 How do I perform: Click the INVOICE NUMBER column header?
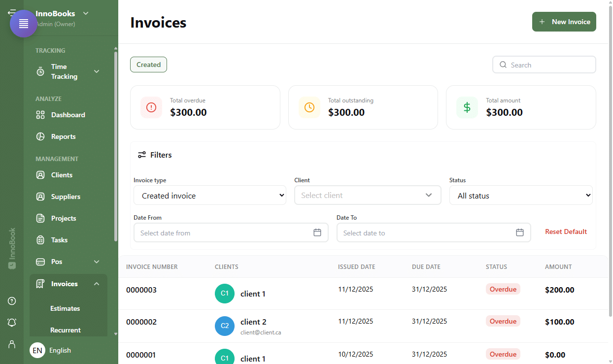152,267
